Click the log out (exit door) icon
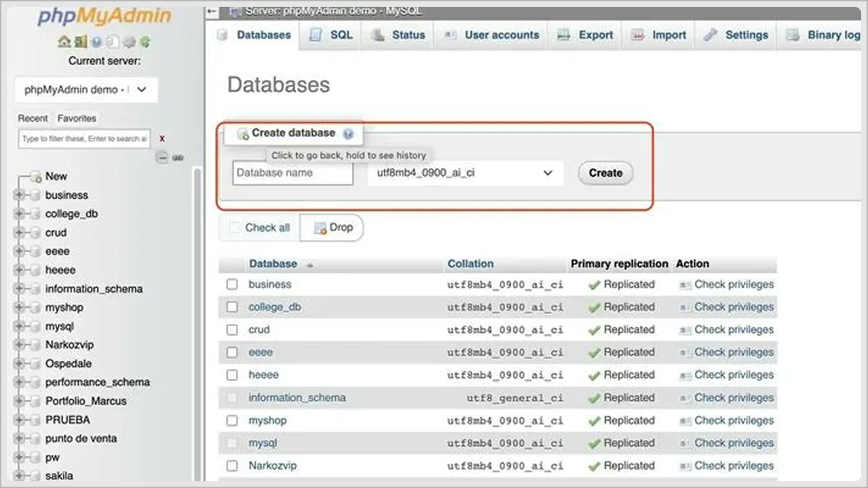Image resolution: width=868 pixels, height=488 pixels. [x=81, y=41]
